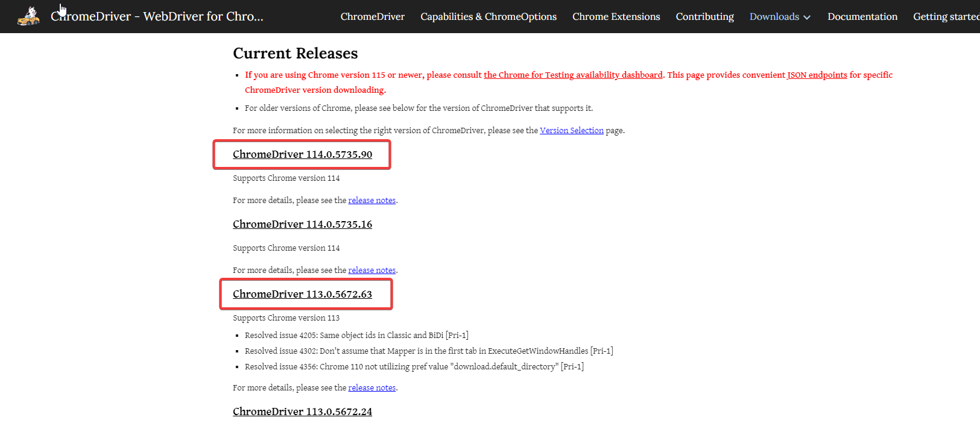Click the ChromeDriver logo icon
980x429 pixels.
click(x=28, y=16)
